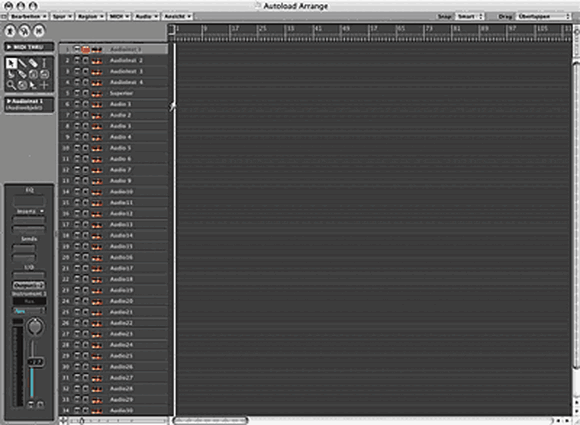Click the second Sends slot

(24, 258)
